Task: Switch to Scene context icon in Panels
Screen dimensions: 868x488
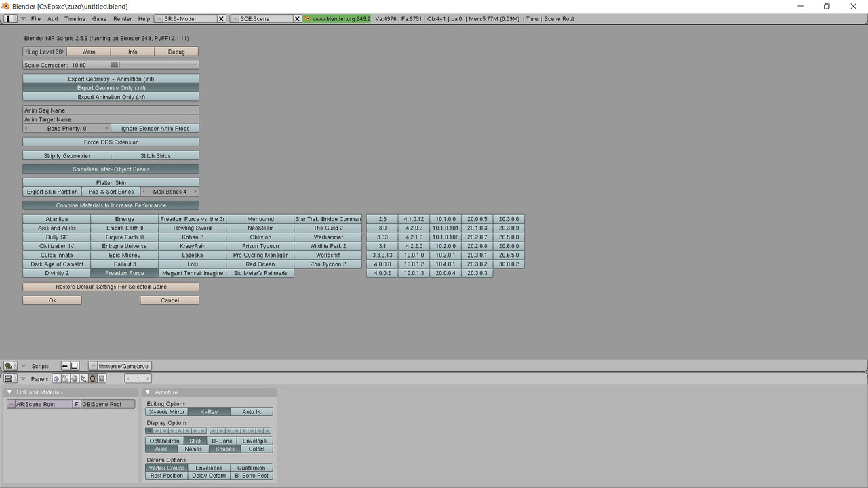Action: click(x=102, y=379)
